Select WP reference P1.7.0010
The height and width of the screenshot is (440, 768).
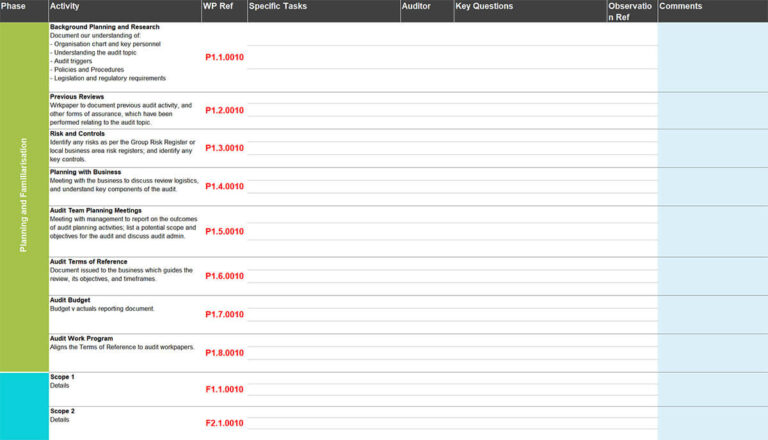coord(224,314)
